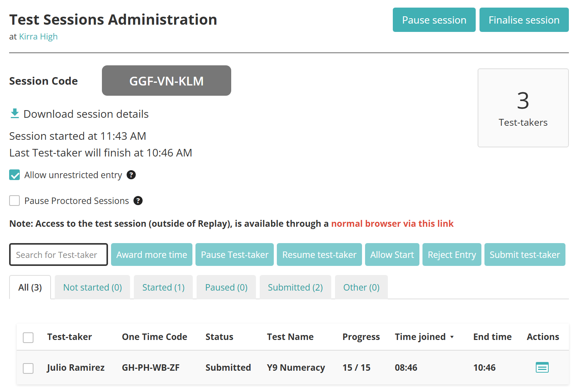Screen dimensions: 578x392
Task: Sort by Progress column header
Action: (x=361, y=337)
